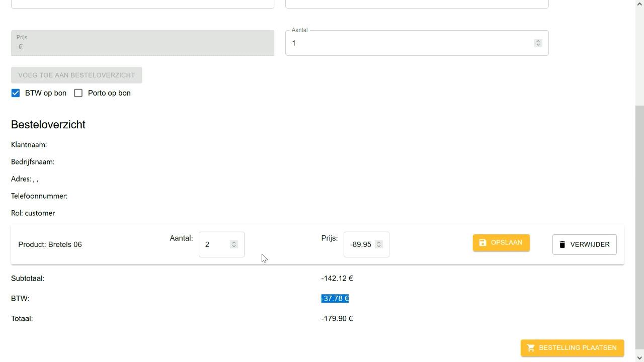
Task: Click the spinner arrows of Bretels 06 quantity
Action: click(x=233, y=244)
